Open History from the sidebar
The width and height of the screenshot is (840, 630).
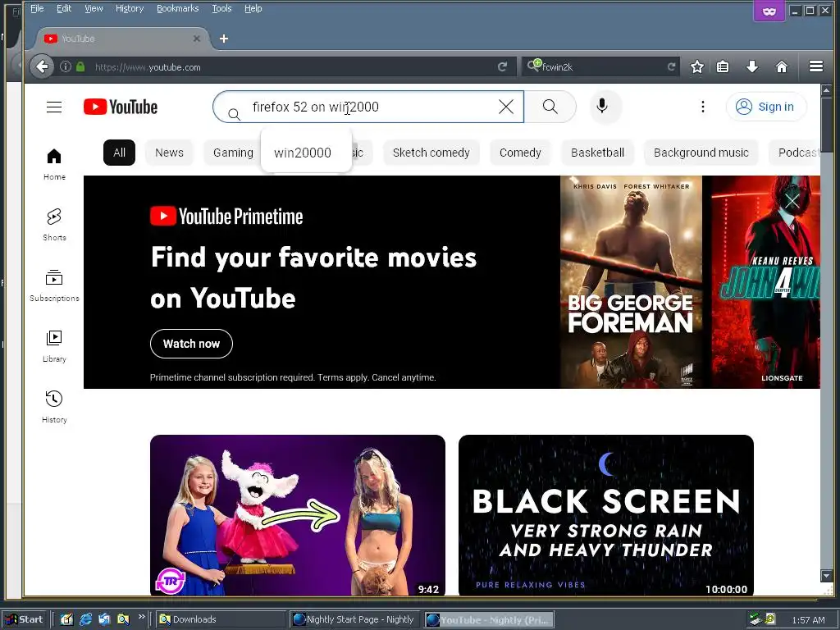click(x=54, y=407)
